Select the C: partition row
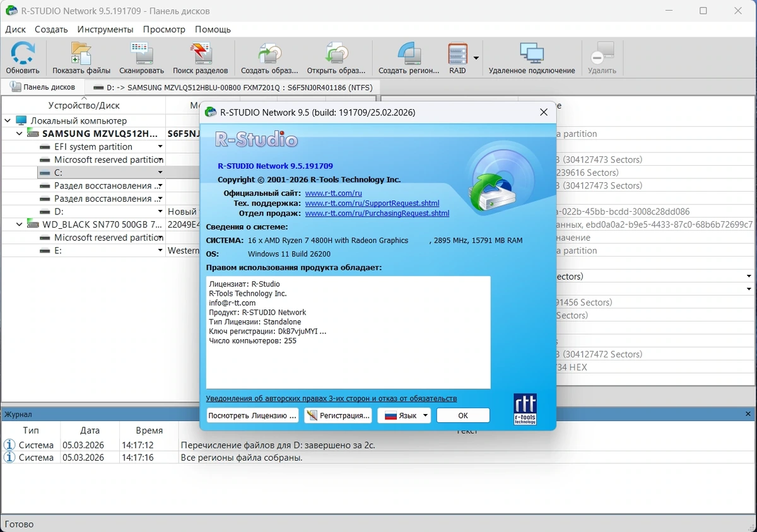The width and height of the screenshot is (757, 532). [x=101, y=172]
